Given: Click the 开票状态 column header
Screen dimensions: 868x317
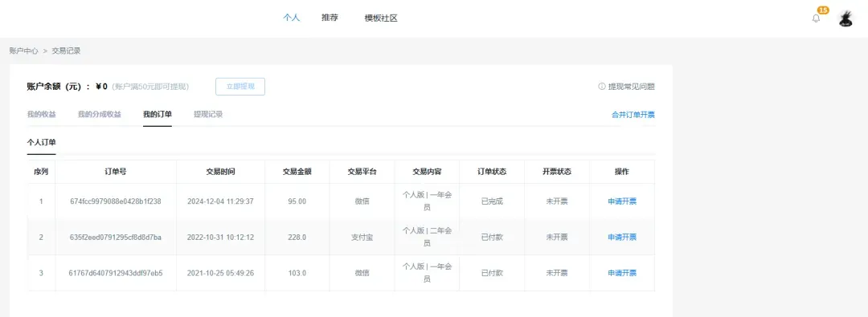Looking at the screenshot, I should [557, 172].
